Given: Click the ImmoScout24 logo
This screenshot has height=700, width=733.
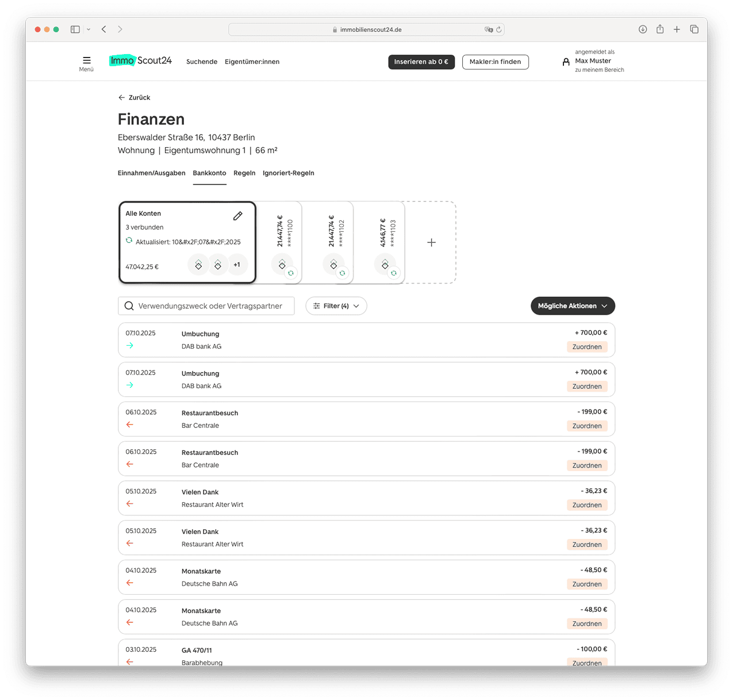Looking at the screenshot, I should pos(140,61).
